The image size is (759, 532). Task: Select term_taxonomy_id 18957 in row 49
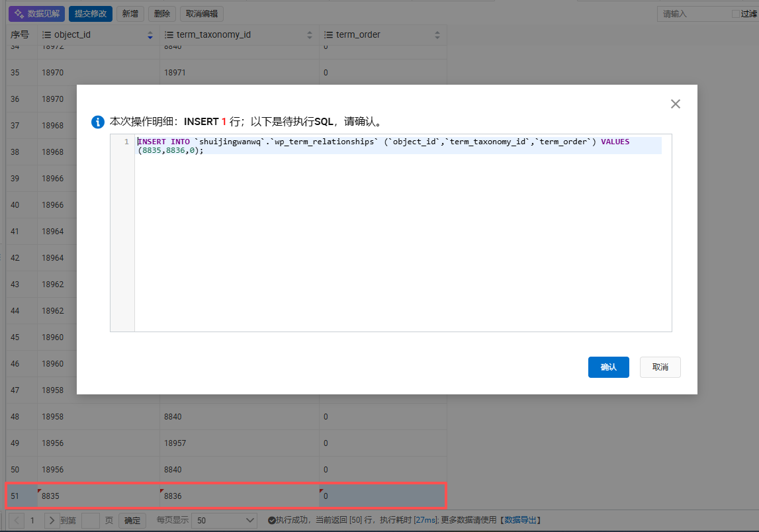[240, 443]
